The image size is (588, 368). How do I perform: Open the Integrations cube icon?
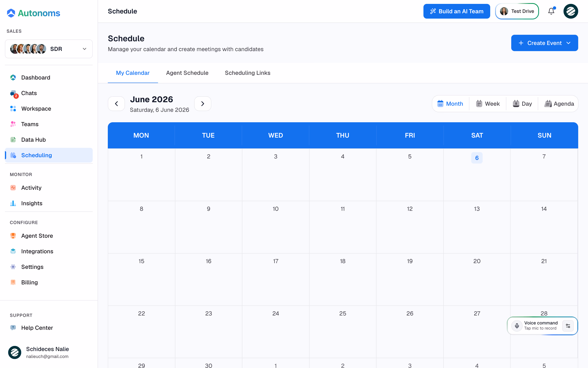(13, 251)
